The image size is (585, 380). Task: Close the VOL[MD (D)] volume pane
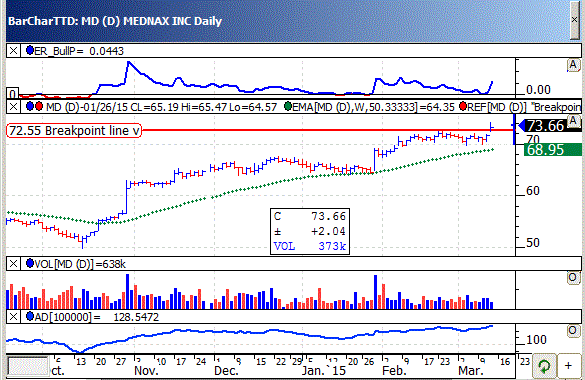13,264
